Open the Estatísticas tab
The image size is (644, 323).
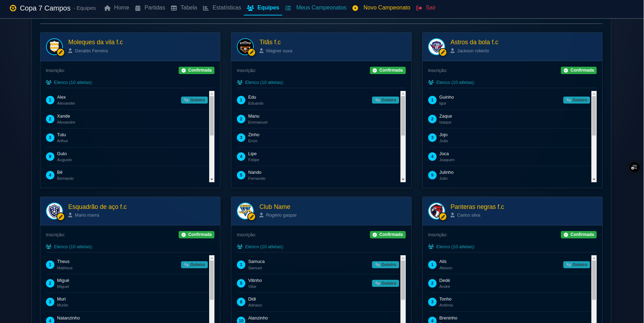(x=222, y=8)
